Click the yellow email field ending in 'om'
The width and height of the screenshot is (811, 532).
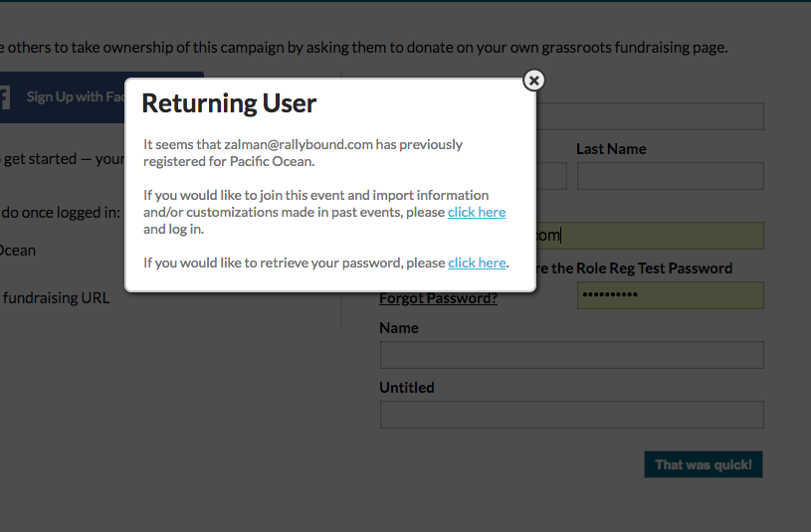(650, 236)
